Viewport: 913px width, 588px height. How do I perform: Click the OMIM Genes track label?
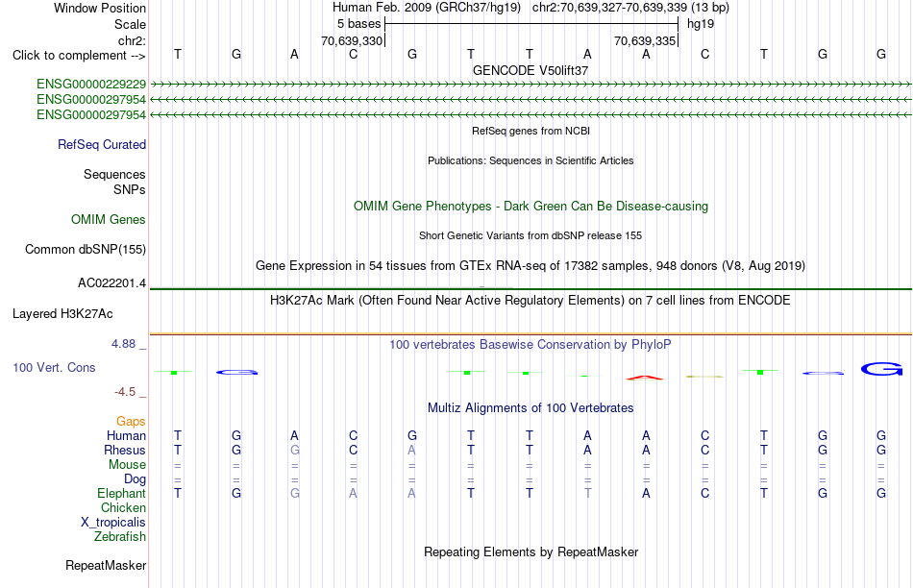point(109,219)
